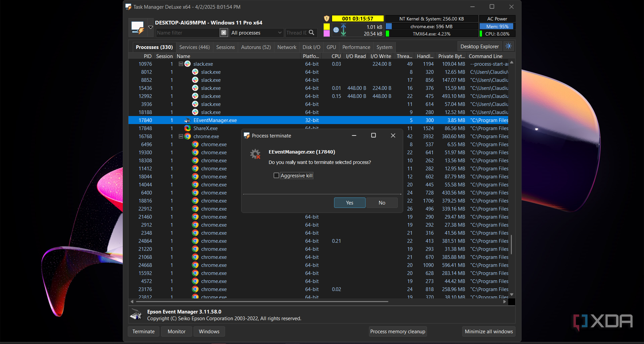Click Process memory cleanup
This screenshot has width=644, height=344.
pos(397,331)
